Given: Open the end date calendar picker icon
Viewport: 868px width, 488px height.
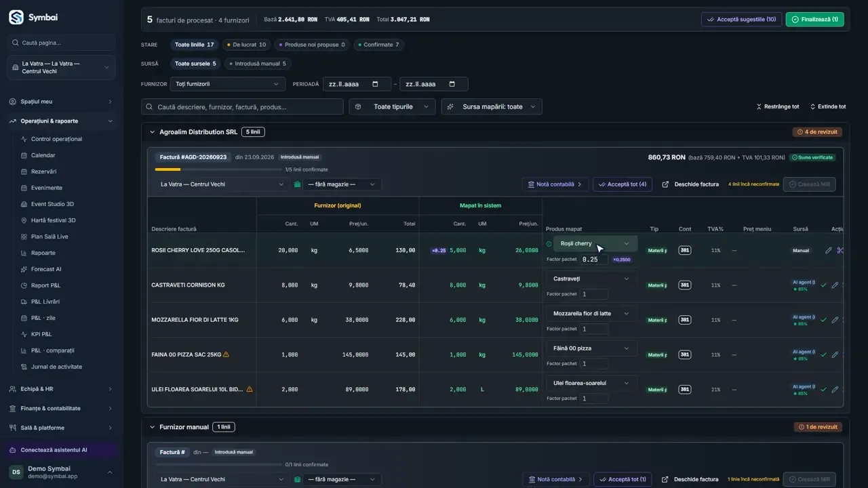Looking at the screenshot, I should [452, 84].
